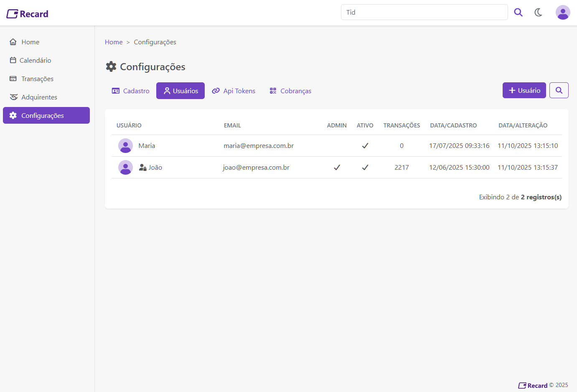Toggle Maria's Ativo checkmark
The image size is (577, 392).
tap(365, 146)
